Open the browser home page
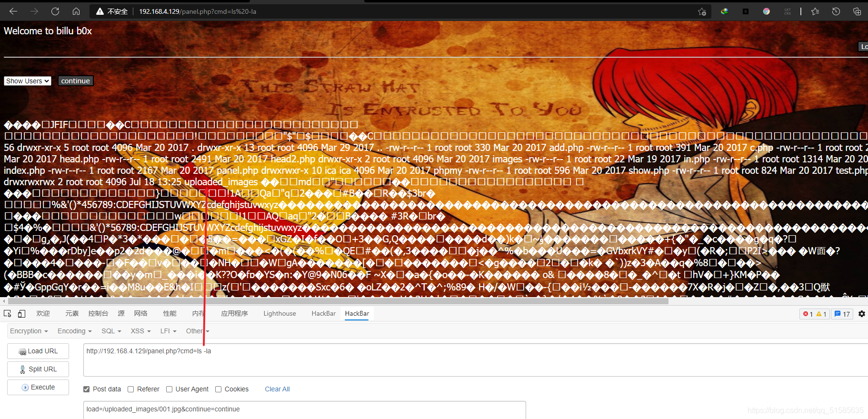This screenshot has height=419, width=868. tap(76, 11)
